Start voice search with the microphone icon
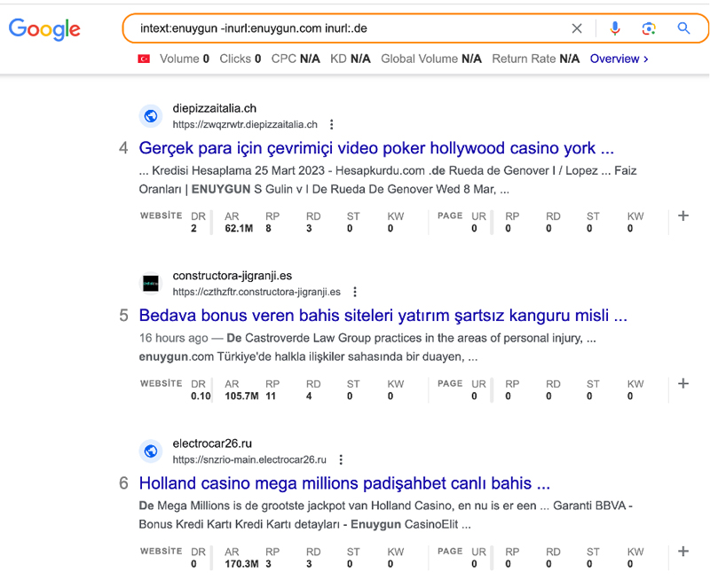 click(614, 28)
